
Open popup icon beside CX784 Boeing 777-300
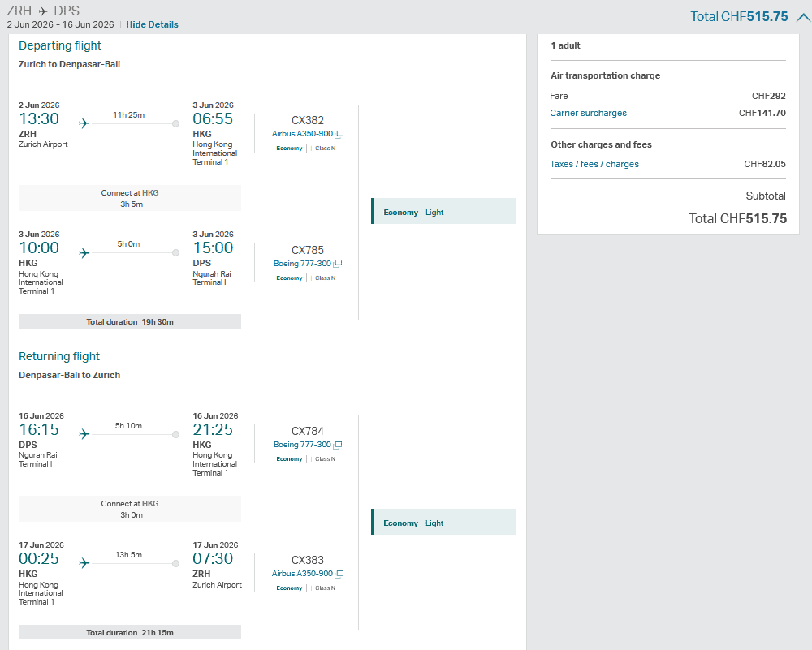(338, 445)
